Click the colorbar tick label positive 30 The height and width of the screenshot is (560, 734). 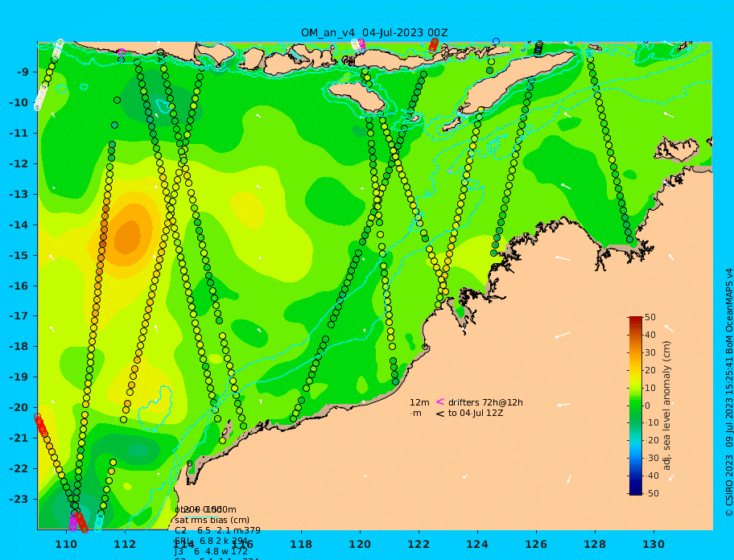tap(650, 352)
